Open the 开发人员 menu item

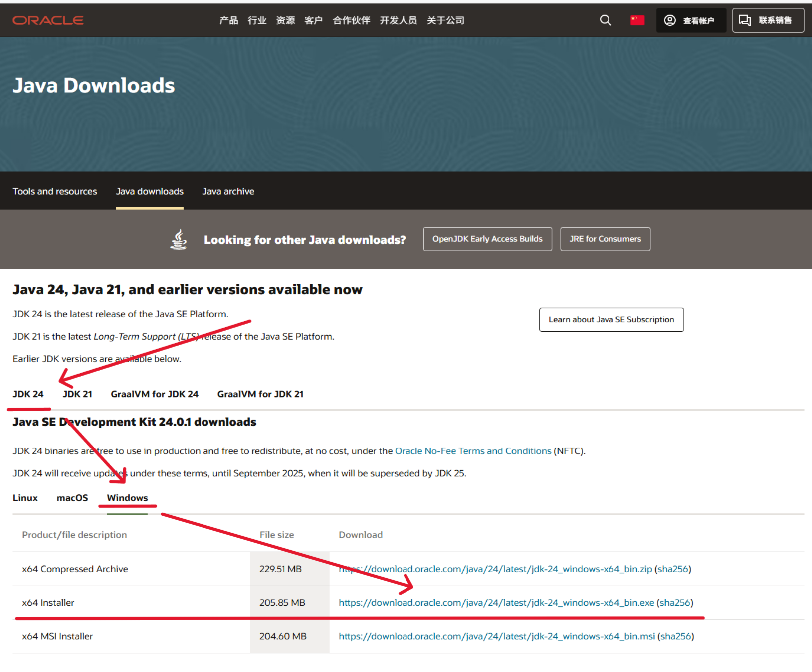pyautogui.click(x=399, y=20)
